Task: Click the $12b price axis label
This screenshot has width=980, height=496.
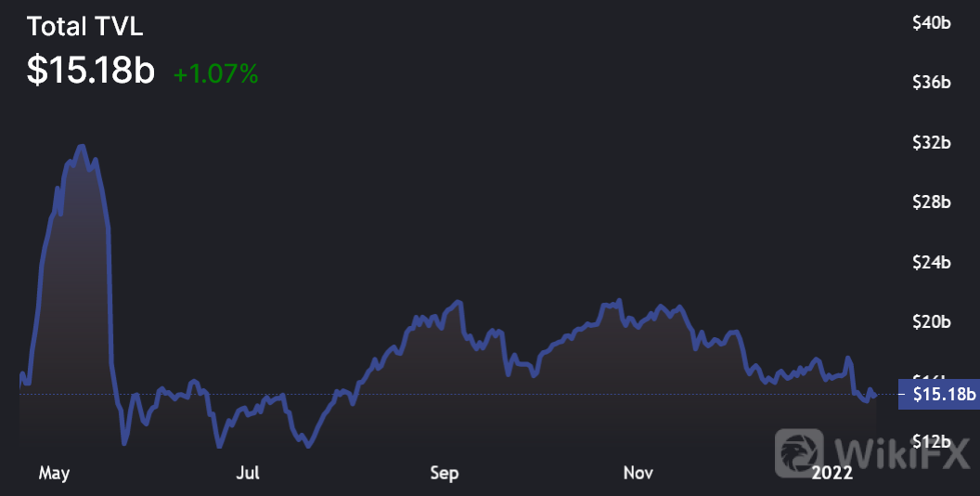Action: [x=932, y=439]
